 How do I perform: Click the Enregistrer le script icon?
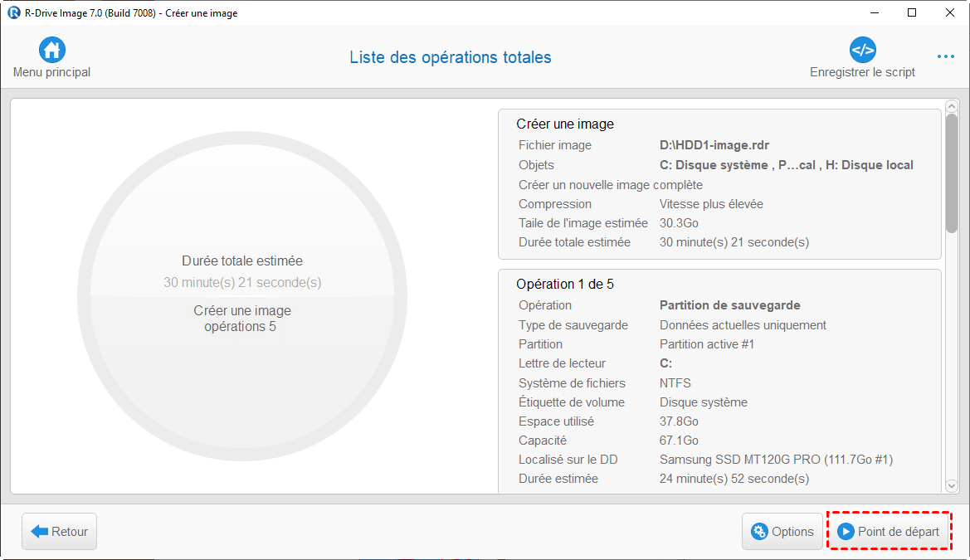point(862,50)
